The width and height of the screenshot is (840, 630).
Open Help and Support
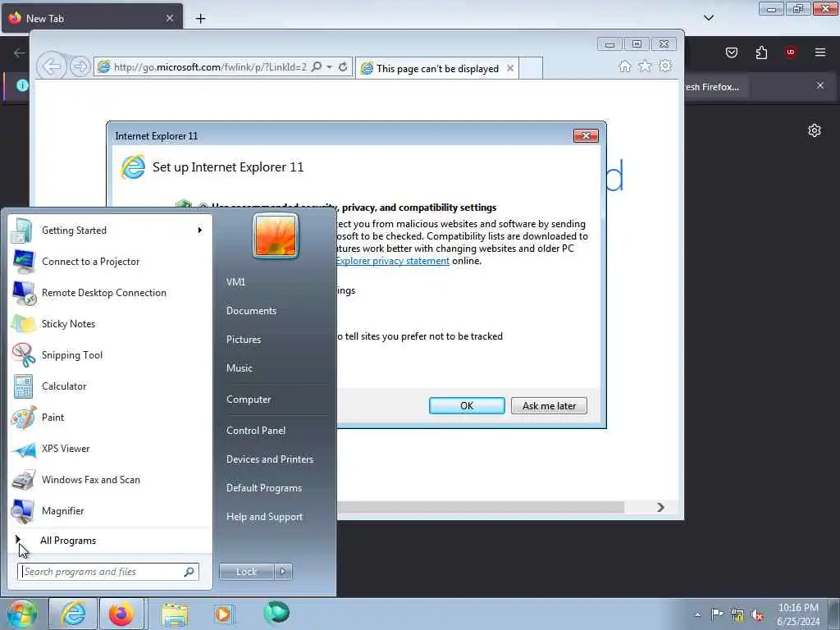pyautogui.click(x=265, y=517)
